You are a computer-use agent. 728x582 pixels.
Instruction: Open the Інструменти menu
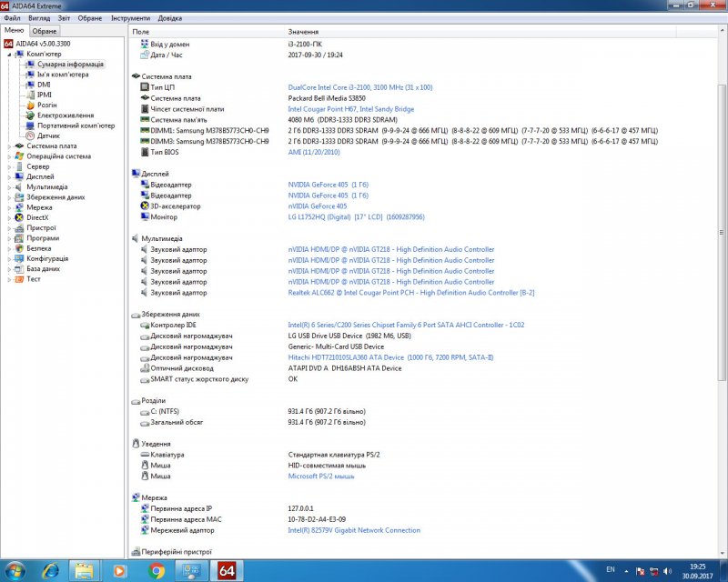[x=131, y=18]
